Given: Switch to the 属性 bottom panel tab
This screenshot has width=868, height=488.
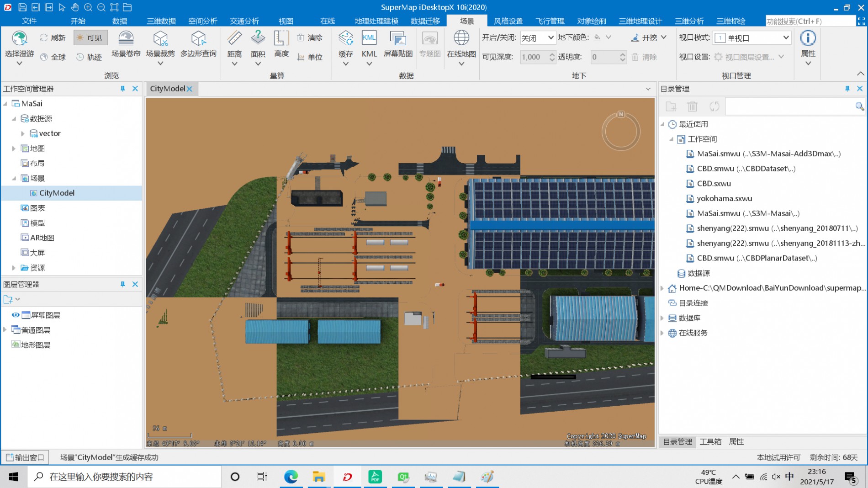Looking at the screenshot, I should pyautogui.click(x=736, y=442).
